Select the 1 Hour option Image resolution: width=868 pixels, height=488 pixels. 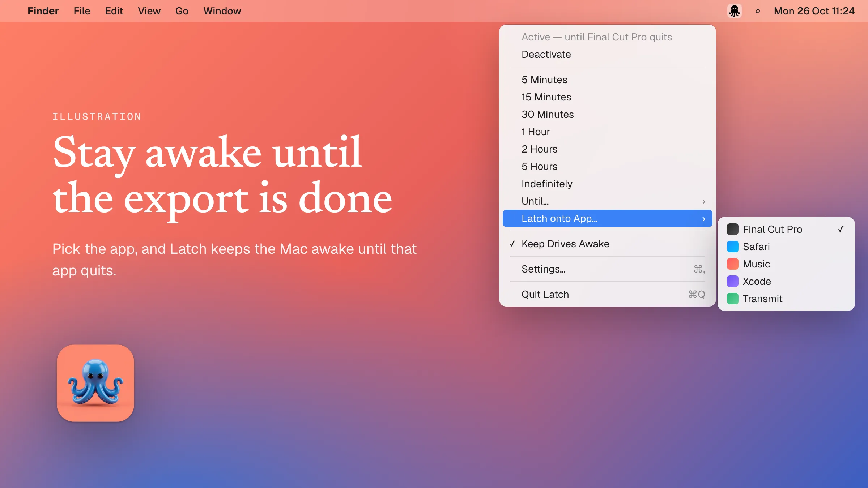[608, 132]
